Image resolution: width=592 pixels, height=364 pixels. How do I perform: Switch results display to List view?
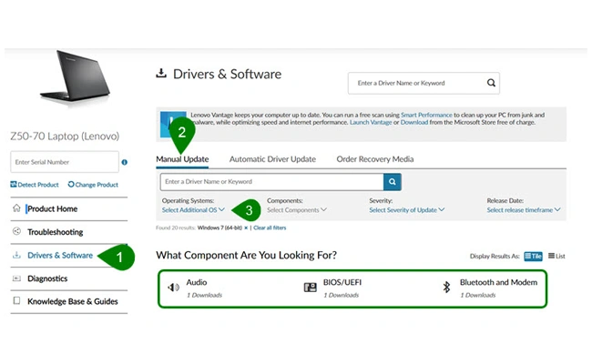(x=556, y=257)
